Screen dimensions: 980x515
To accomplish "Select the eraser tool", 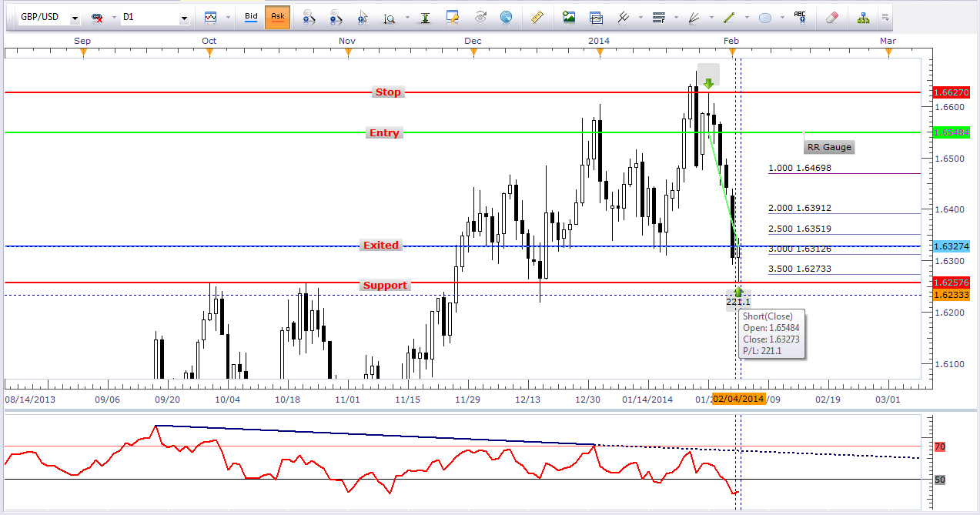I will point(831,17).
